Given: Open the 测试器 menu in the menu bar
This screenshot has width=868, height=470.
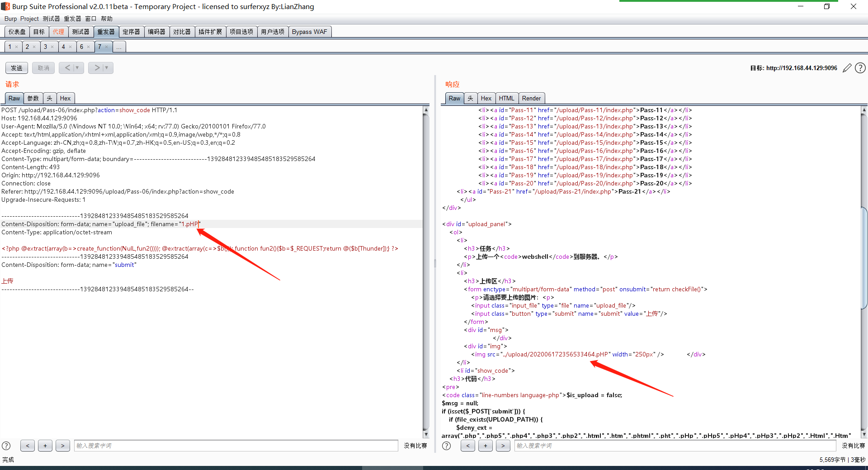Looking at the screenshot, I should coord(51,19).
